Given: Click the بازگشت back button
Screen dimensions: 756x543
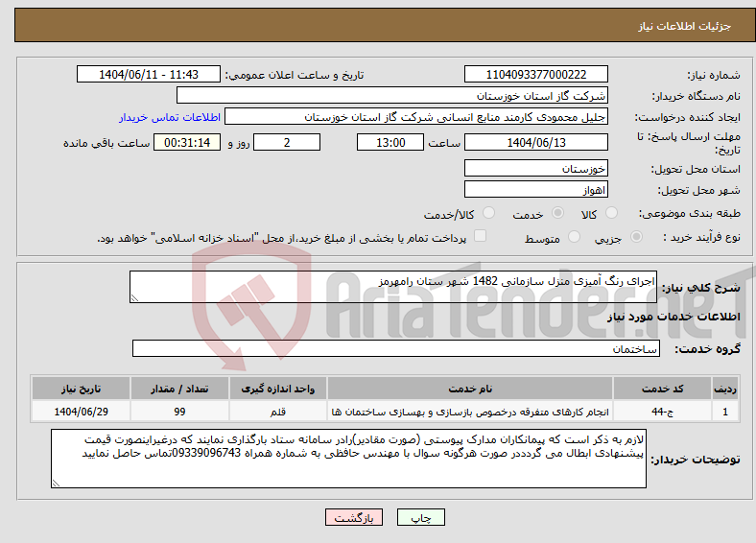Looking at the screenshot, I should tap(354, 517).
